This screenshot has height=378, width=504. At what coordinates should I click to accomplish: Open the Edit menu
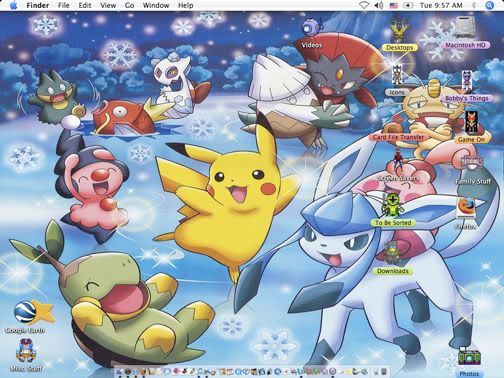click(x=85, y=5)
